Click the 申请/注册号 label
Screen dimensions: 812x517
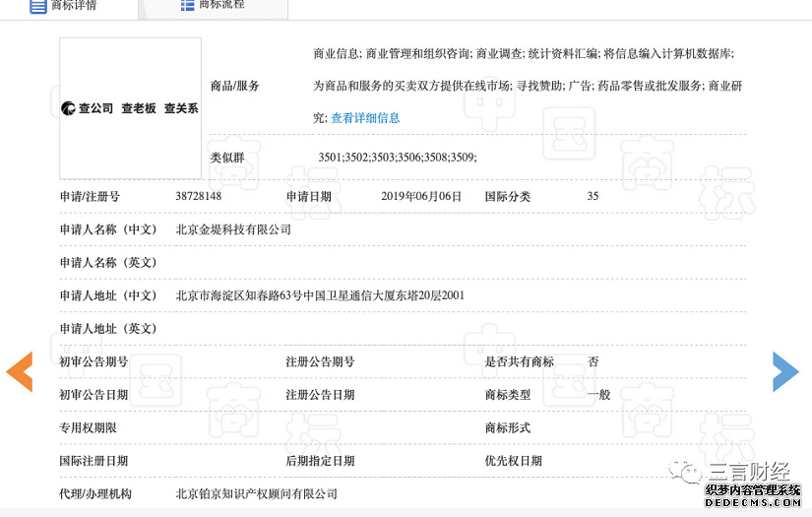tap(90, 196)
